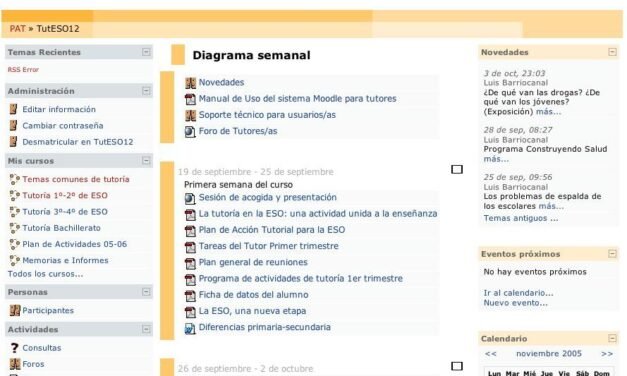This screenshot has height=376, width=627.
Task: Click PDF icon beside La tutoría en la ESO
Action: tap(190, 214)
